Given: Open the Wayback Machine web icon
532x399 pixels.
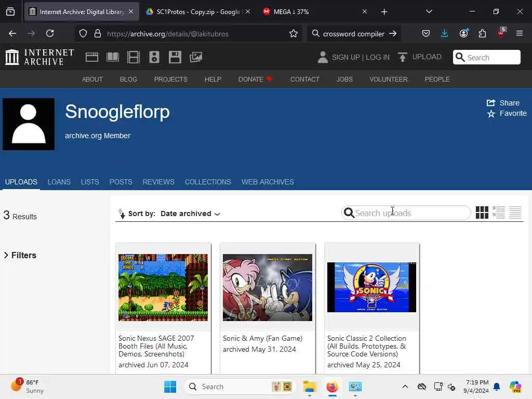Looking at the screenshot, I should pos(91,57).
